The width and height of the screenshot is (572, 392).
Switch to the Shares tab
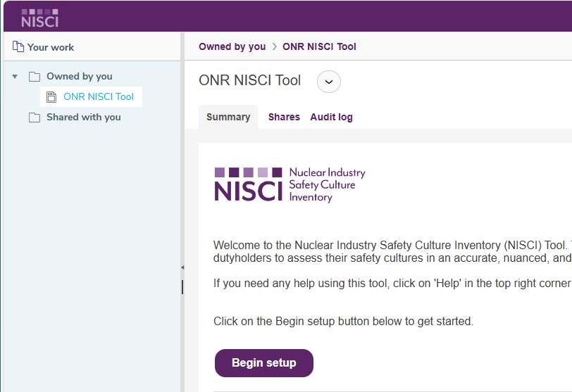(284, 117)
